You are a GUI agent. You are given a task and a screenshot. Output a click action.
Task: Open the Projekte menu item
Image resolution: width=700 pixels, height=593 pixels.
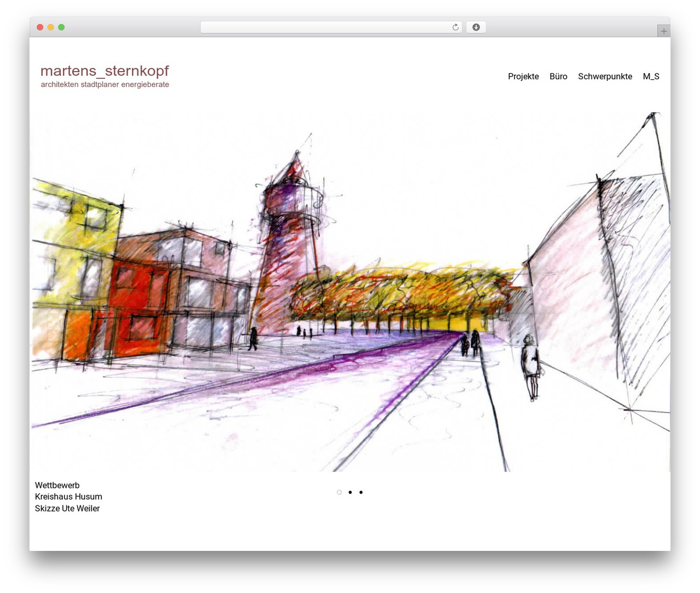tap(523, 77)
